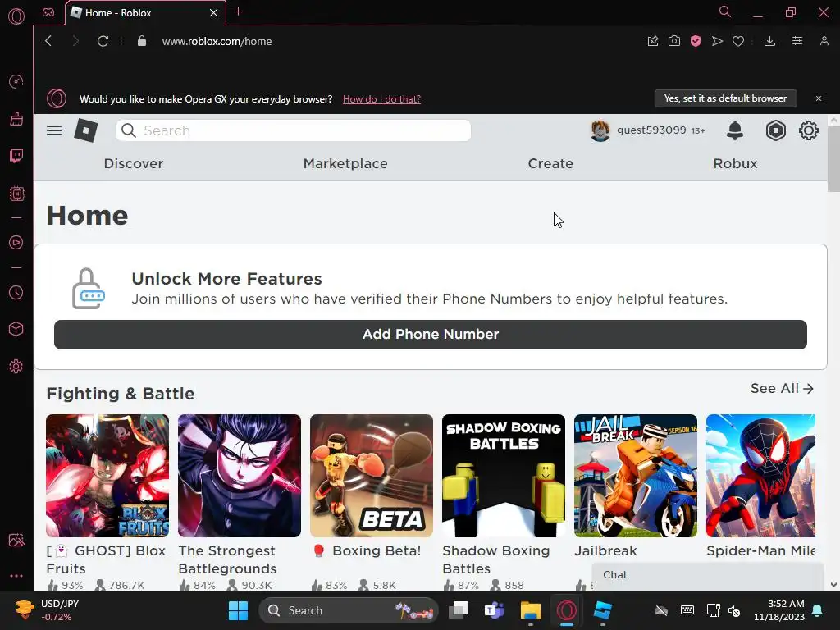840x630 pixels.
Task: Open guest593099 profile link
Action: coord(647,130)
